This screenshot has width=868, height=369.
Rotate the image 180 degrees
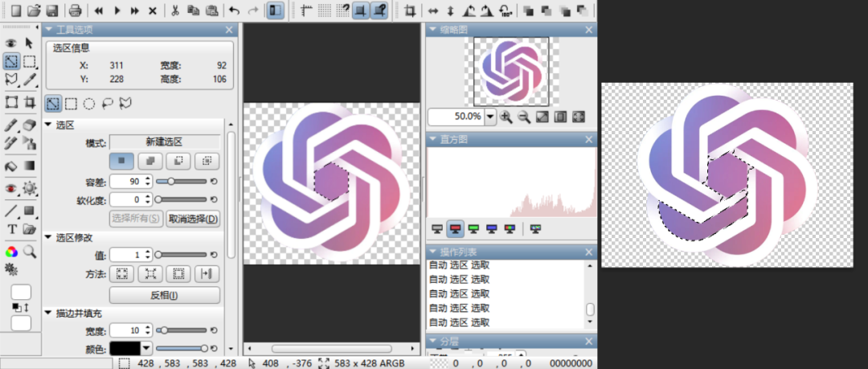(x=505, y=10)
